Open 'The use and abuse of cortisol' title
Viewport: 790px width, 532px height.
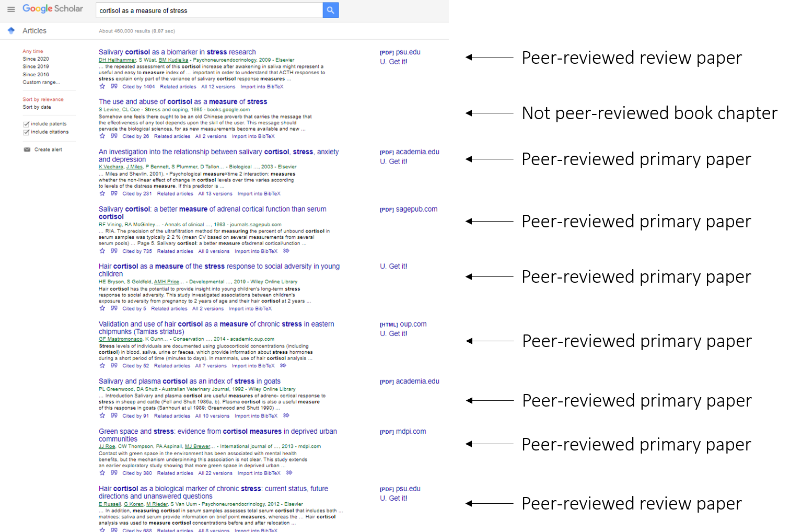coord(183,101)
